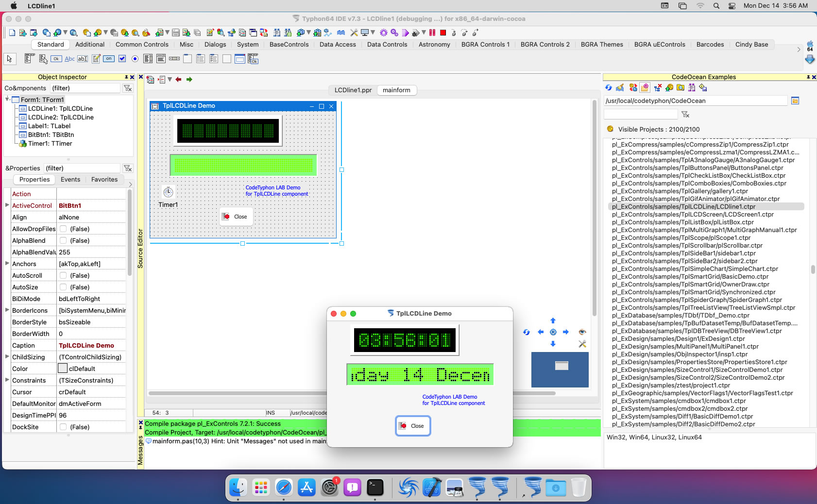The image size is (817, 504).
Task: Pick the TRadioButton palette component
Action: [135, 59]
